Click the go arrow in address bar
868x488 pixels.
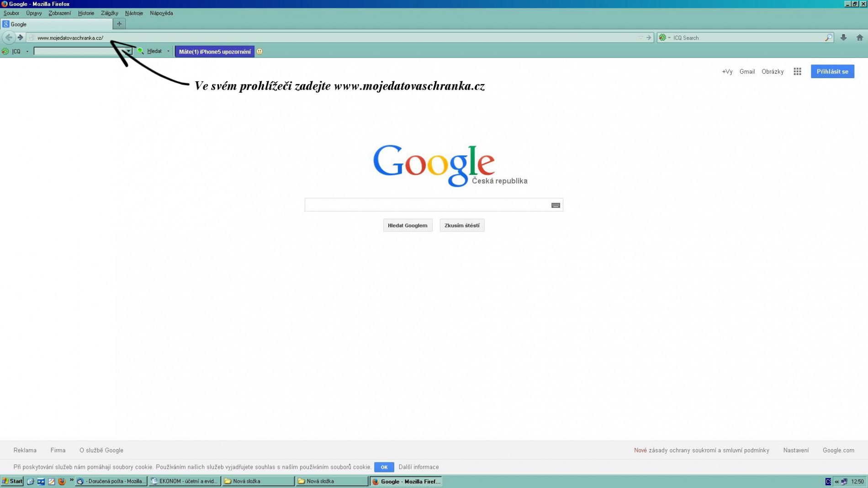click(x=649, y=37)
